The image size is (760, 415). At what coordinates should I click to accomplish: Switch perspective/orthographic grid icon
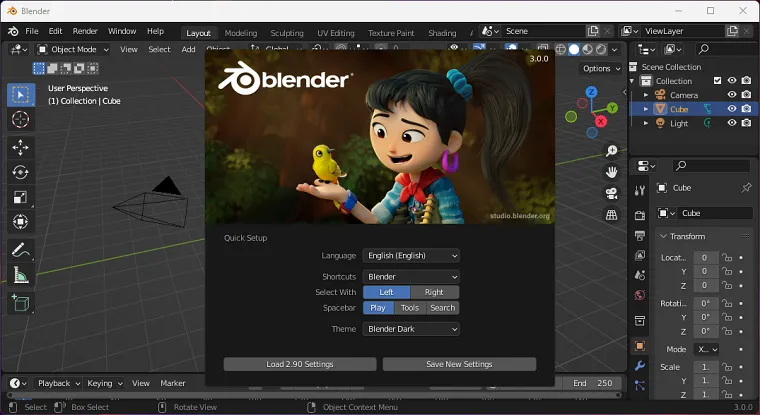coord(612,214)
